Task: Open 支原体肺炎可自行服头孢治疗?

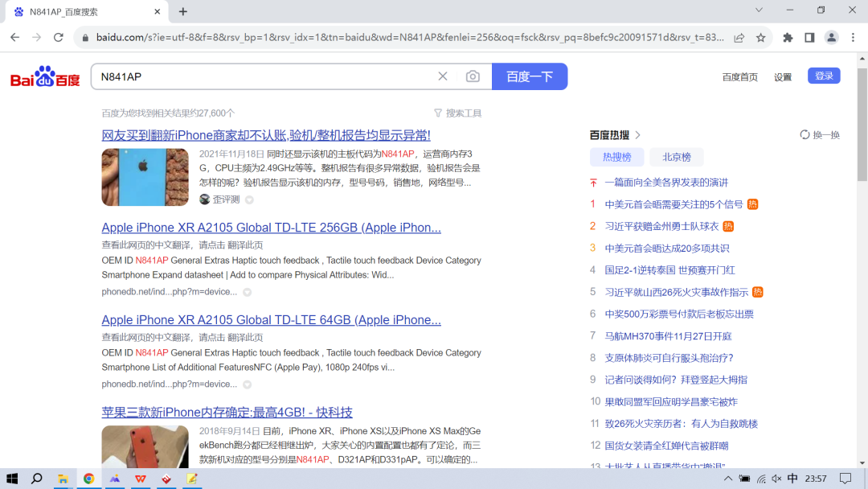Action: point(669,358)
